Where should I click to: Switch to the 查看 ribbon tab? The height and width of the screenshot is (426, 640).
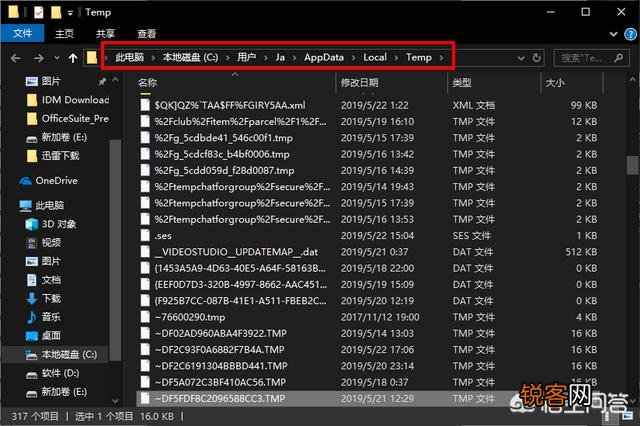click(x=147, y=33)
